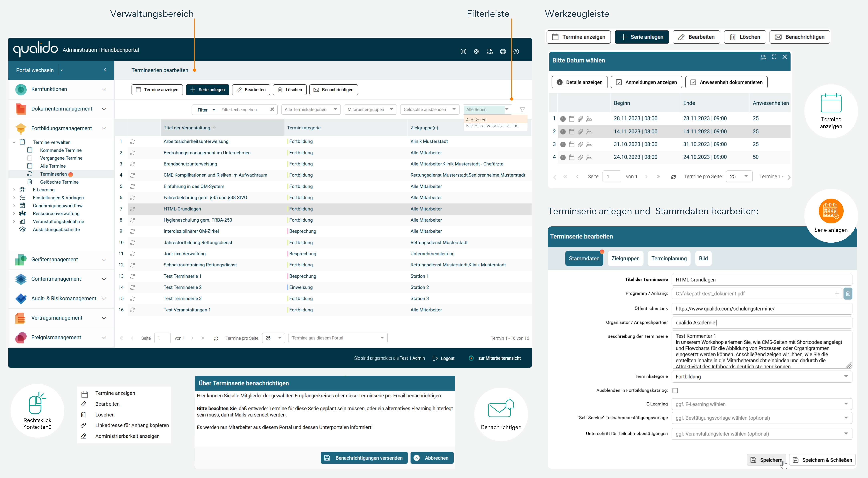Switch to Zielgruppen tab
The image size is (868, 478).
click(625, 258)
